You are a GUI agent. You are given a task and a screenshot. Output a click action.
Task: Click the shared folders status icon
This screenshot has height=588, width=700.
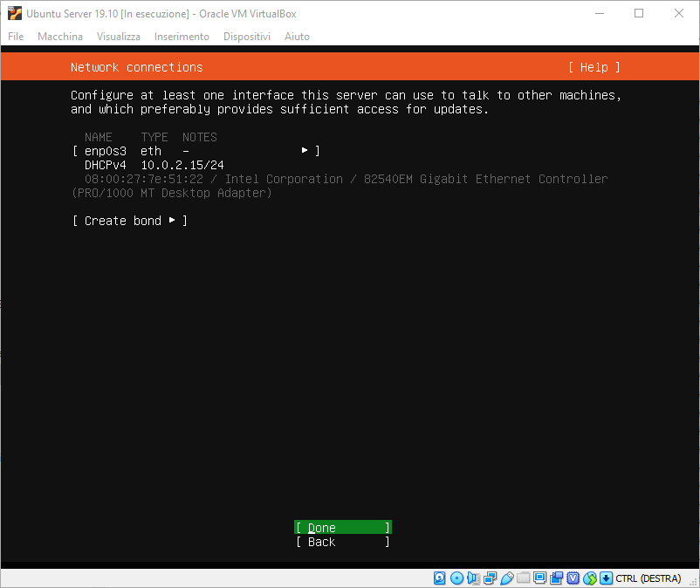click(523, 578)
